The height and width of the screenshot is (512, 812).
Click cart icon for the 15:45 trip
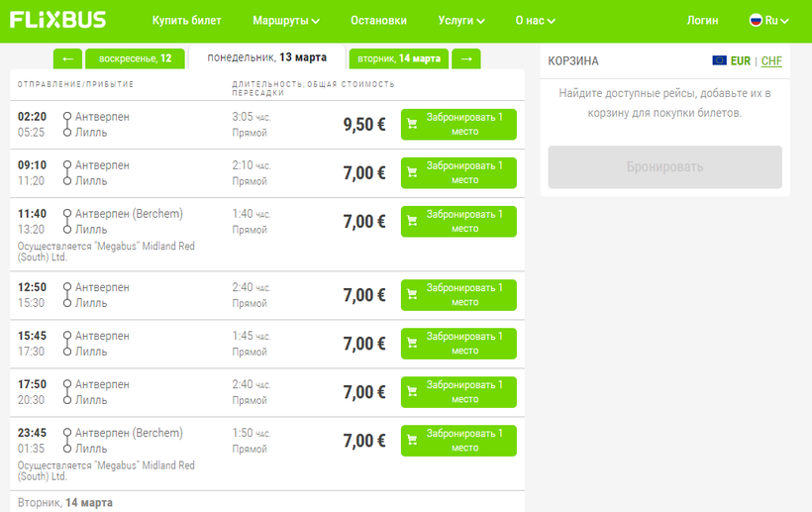412,344
